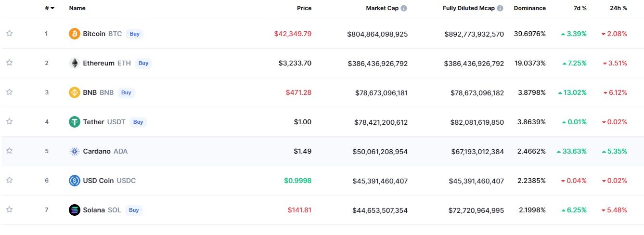Image resolution: width=644 pixels, height=235 pixels.
Task: Favorite Cardano with the star
Action: coord(9,151)
